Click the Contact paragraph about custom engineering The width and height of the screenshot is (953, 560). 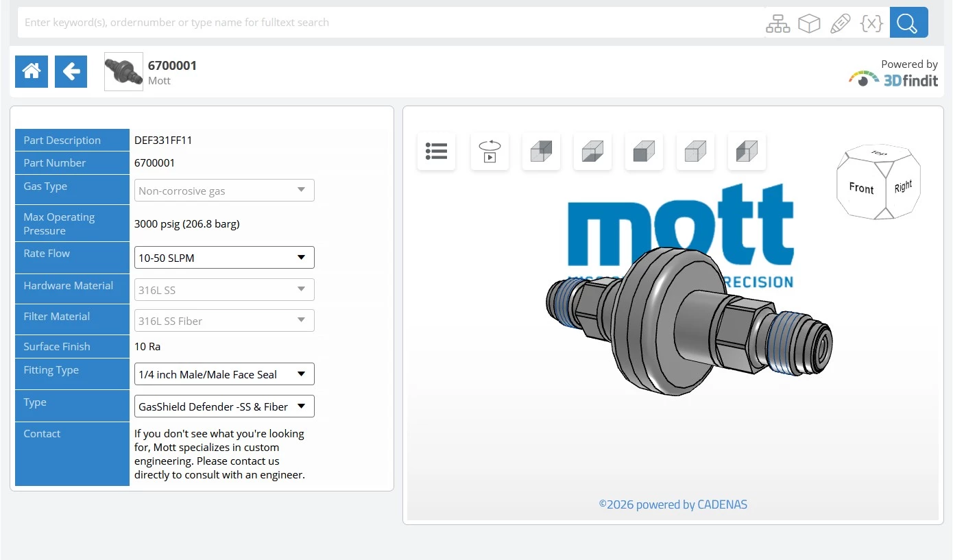pos(219,454)
